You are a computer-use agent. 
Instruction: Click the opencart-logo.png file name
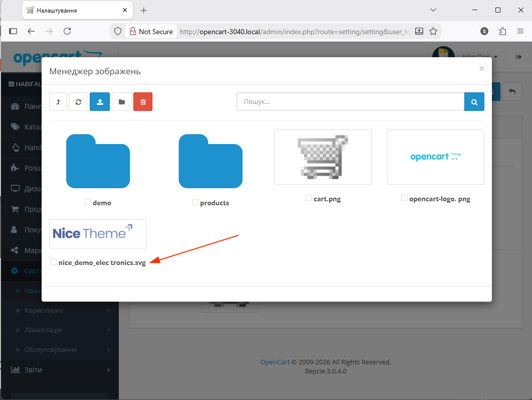point(440,199)
